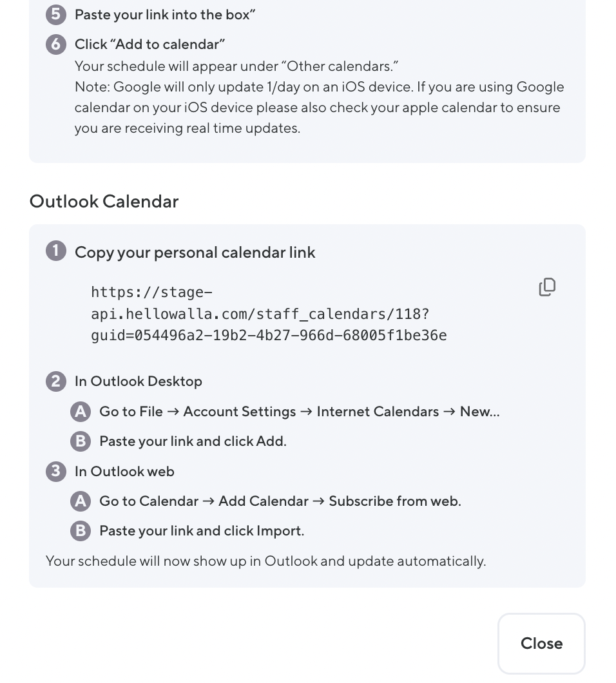This screenshot has height=683, width=616.
Task: Click the A badge for File Account Settings
Action: point(81,411)
